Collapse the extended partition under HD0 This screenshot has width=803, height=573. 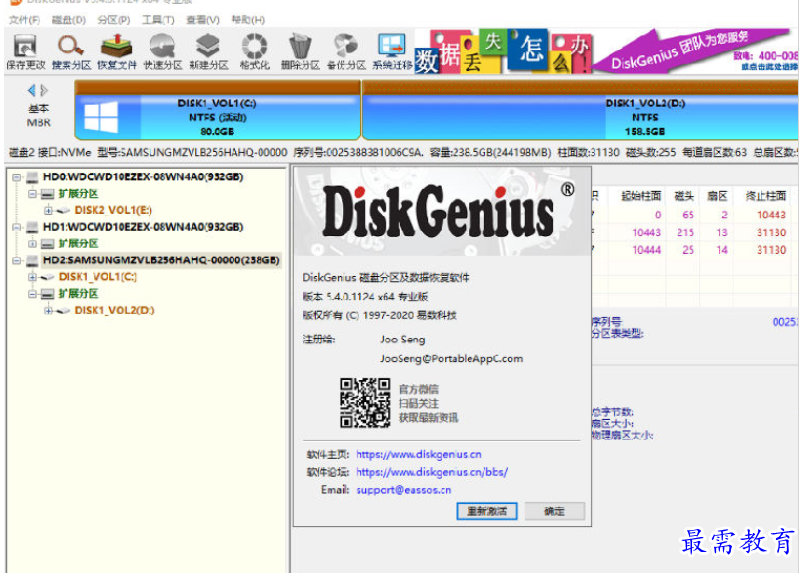click(32, 194)
